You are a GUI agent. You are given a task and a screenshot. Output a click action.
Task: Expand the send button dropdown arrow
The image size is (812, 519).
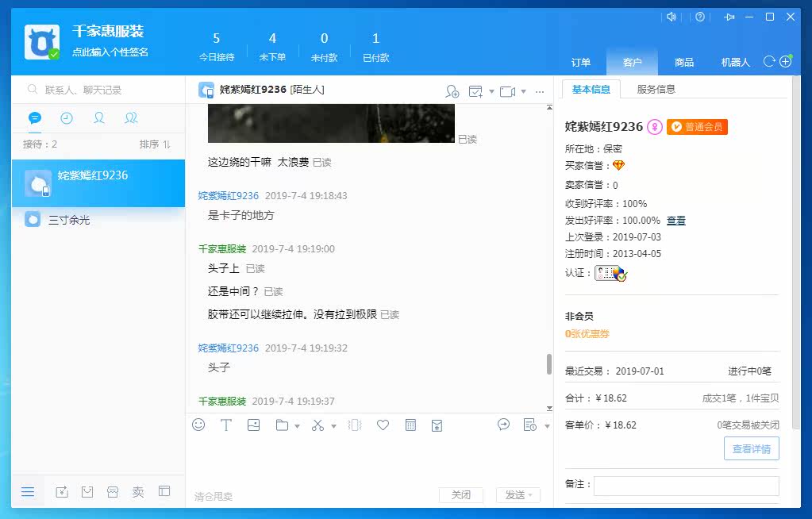pos(530,495)
